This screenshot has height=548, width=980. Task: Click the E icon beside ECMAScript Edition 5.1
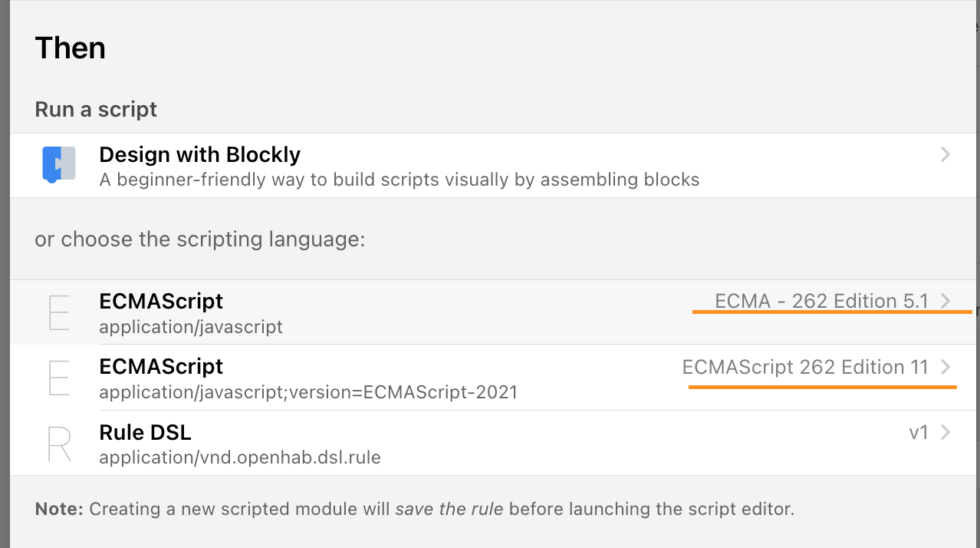(59, 312)
